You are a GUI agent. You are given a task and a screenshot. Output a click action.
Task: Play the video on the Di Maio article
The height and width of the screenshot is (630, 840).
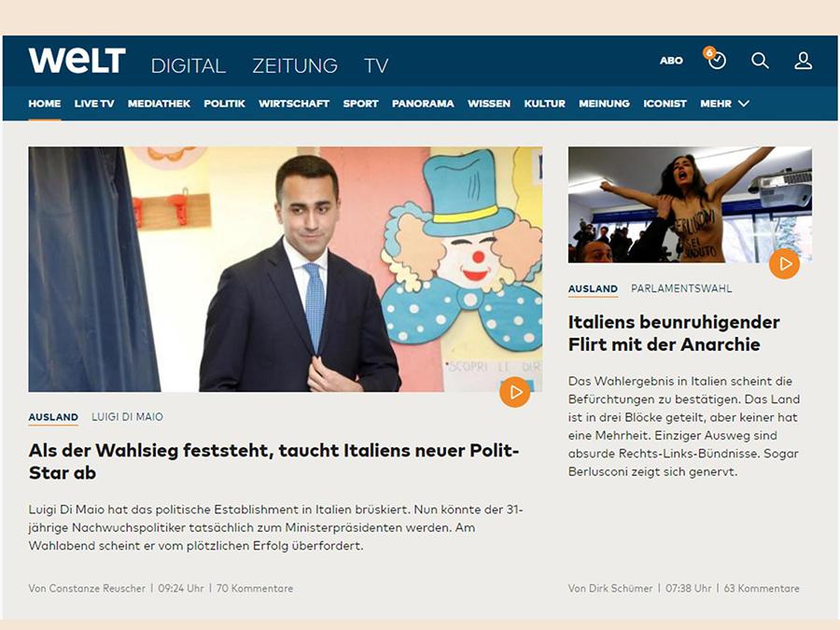pos(514,393)
